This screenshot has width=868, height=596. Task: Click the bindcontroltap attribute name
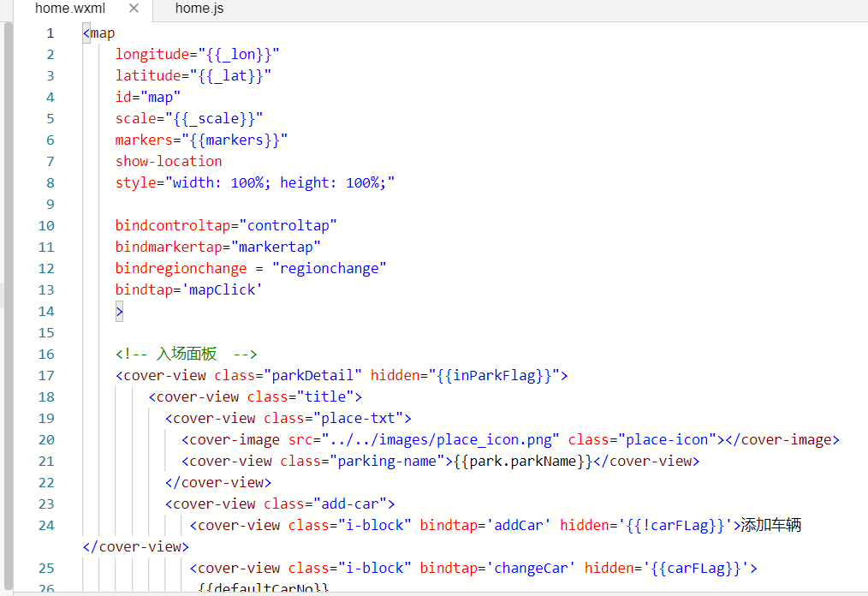point(172,225)
